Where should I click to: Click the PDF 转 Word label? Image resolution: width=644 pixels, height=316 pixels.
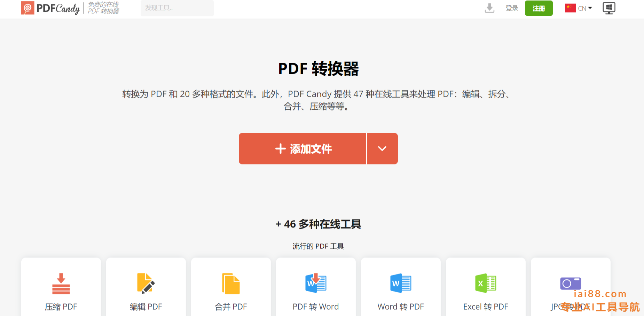click(x=316, y=307)
